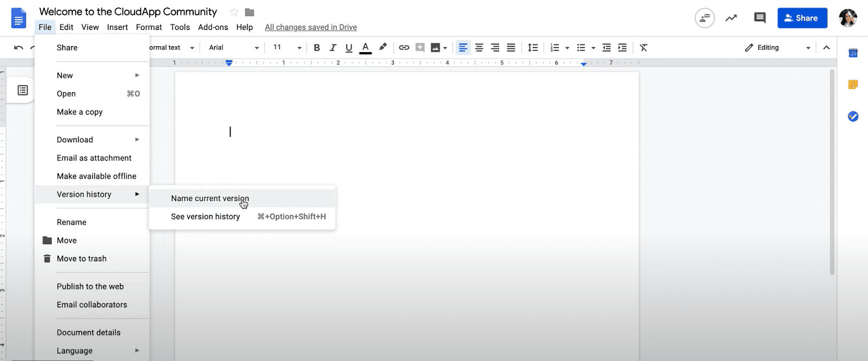Expand the Download submenu

(x=92, y=140)
